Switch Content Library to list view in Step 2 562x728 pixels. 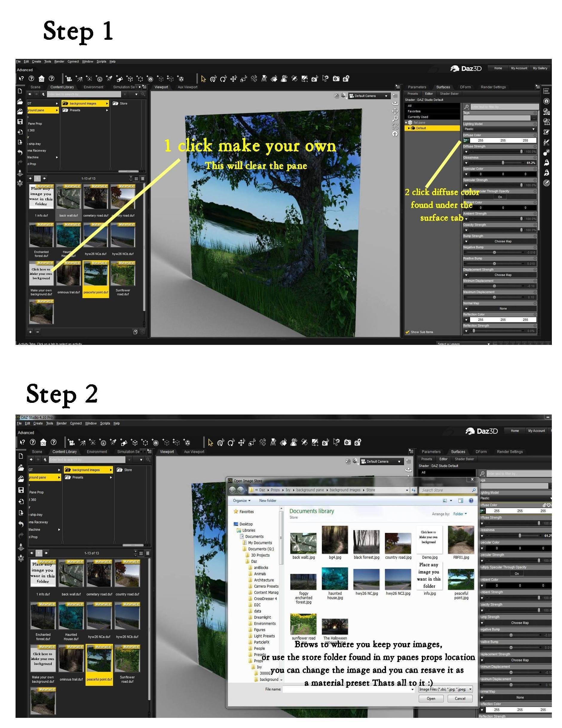tap(148, 553)
